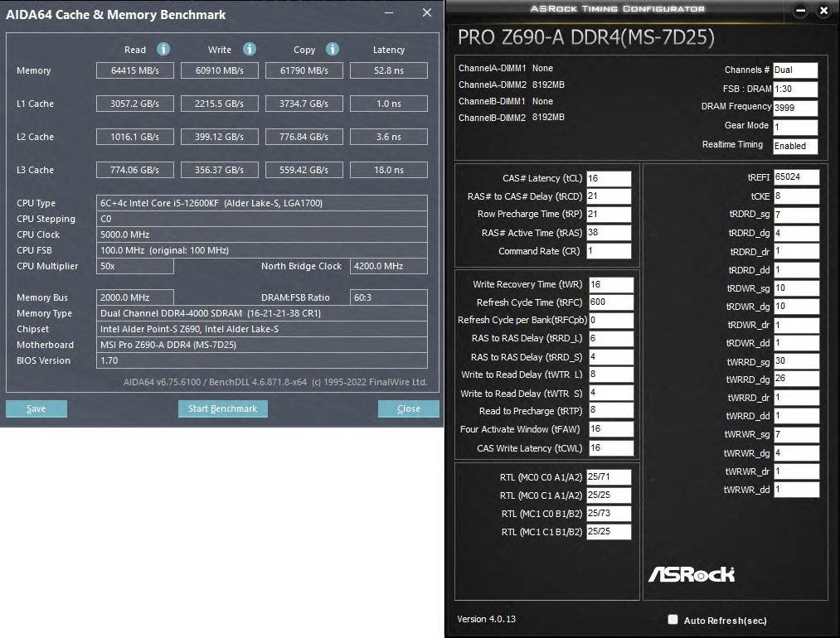Click the CPU Type field i5-12600KF

[x=262, y=203]
